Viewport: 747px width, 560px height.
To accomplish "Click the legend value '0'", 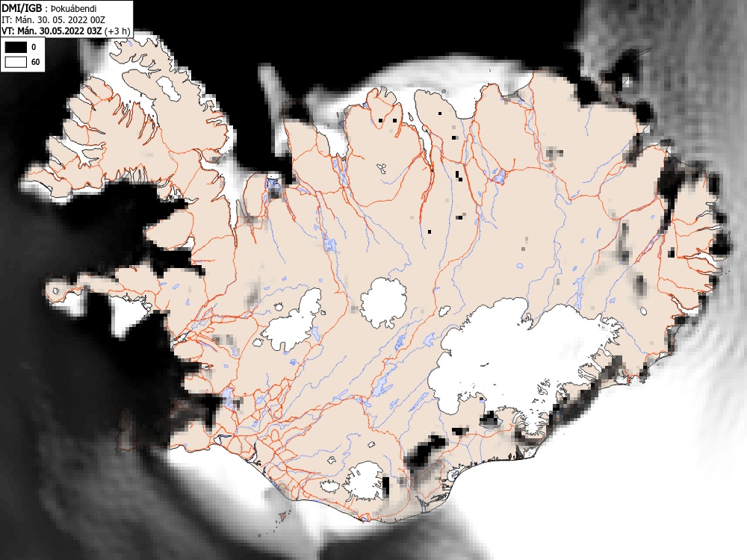I will (34, 47).
